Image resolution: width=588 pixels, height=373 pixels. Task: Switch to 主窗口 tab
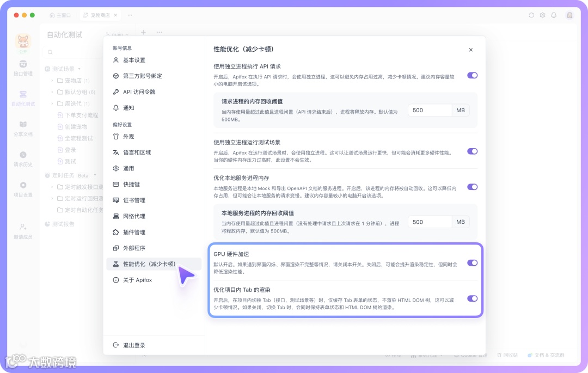(60, 15)
